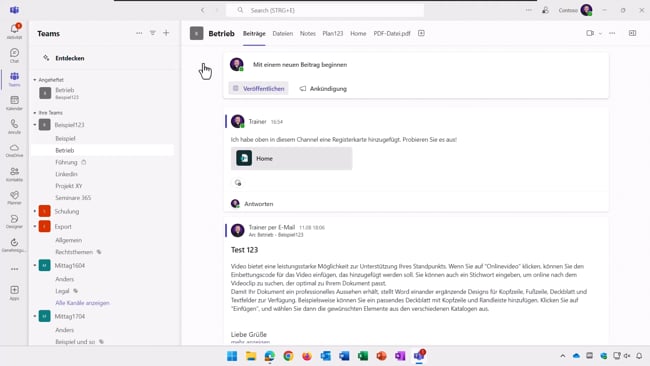Open the Home tab
The height and width of the screenshot is (366, 650).
point(358,33)
